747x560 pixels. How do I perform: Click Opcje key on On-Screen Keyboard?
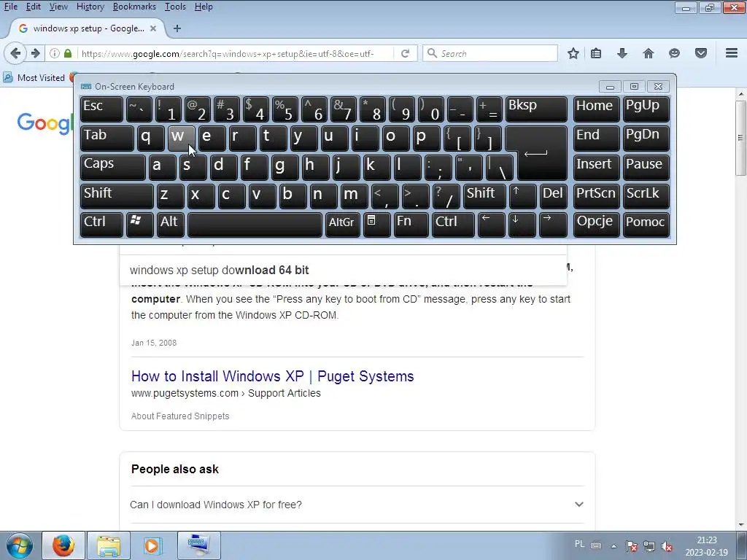(597, 225)
